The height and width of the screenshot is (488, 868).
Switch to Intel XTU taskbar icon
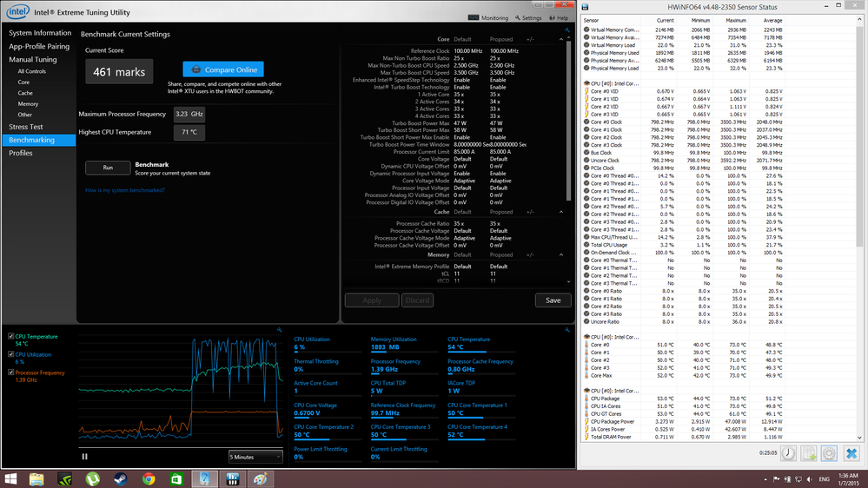coord(204,478)
